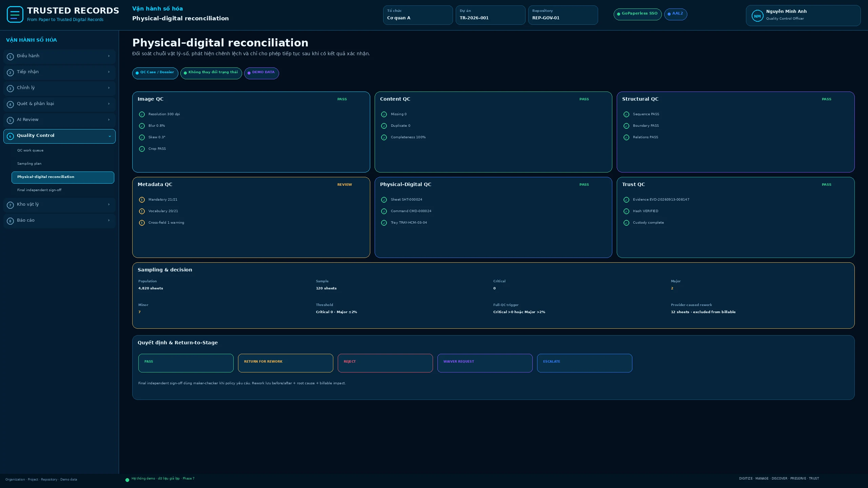Toggle the QC Case / Dossier chip

tap(155, 73)
